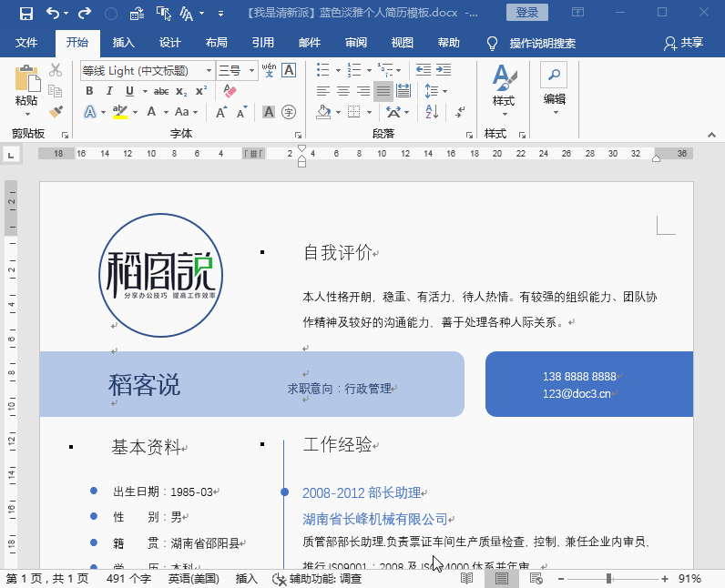Click the 登录 sign-in button
The width and height of the screenshot is (725, 588).
click(527, 13)
